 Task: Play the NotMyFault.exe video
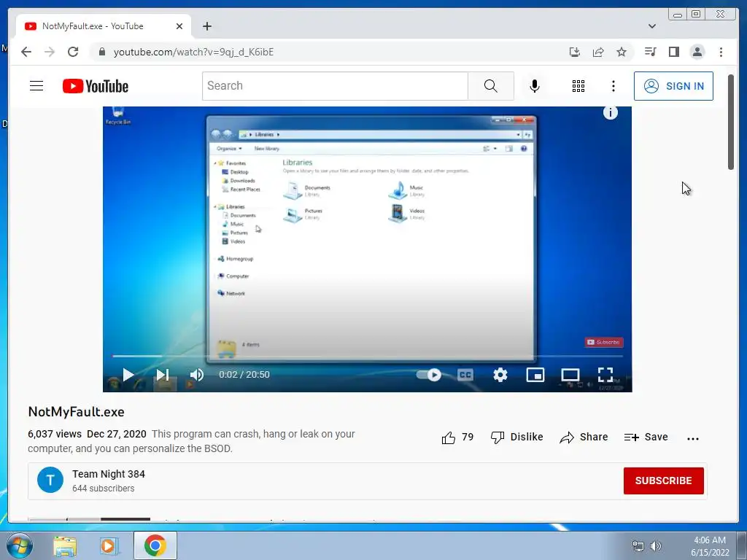[128, 375]
